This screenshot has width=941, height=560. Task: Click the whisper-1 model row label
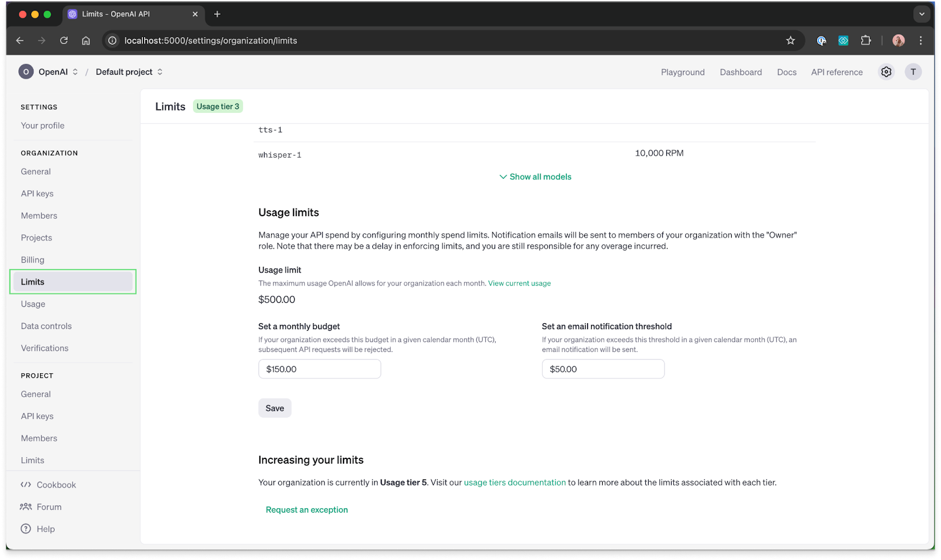(279, 155)
